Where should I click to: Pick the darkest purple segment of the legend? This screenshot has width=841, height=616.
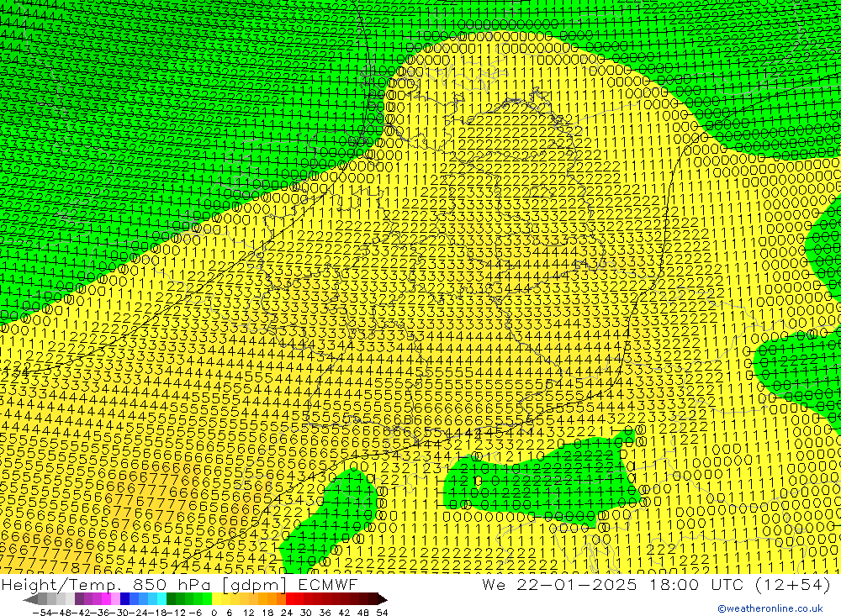coord(79,599)
